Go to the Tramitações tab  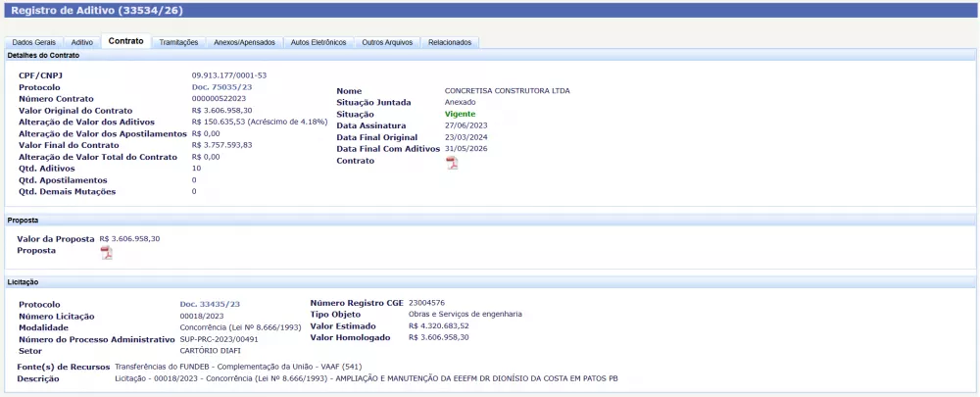pos(178,42)
